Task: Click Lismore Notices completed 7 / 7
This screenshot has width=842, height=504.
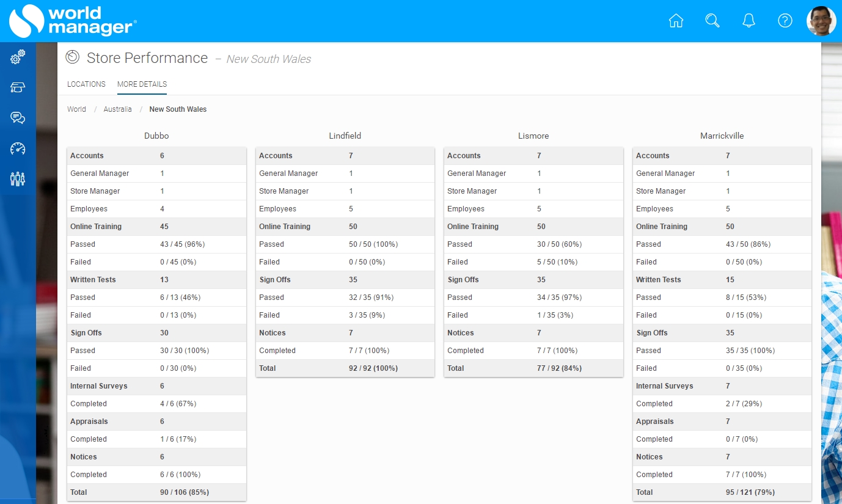Action: [x=557, y=351]
